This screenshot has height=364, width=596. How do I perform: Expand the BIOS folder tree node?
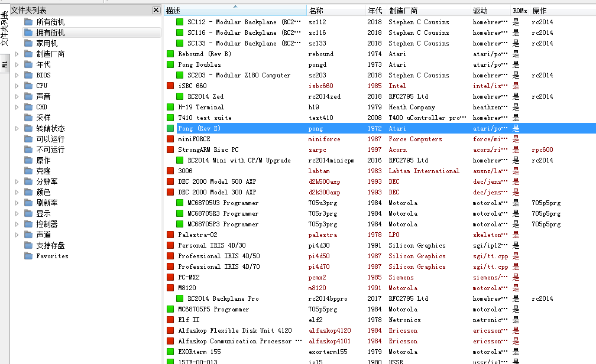point(17,75)
